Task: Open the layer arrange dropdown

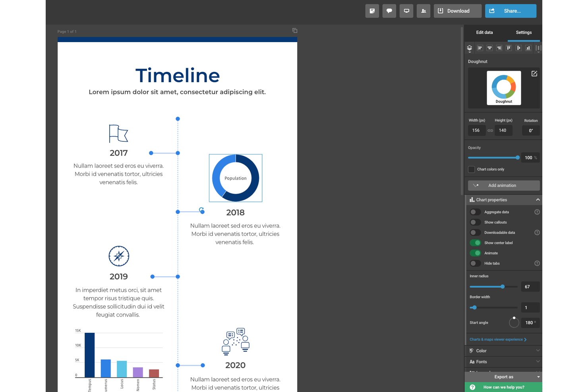Action: click(470, 48)
